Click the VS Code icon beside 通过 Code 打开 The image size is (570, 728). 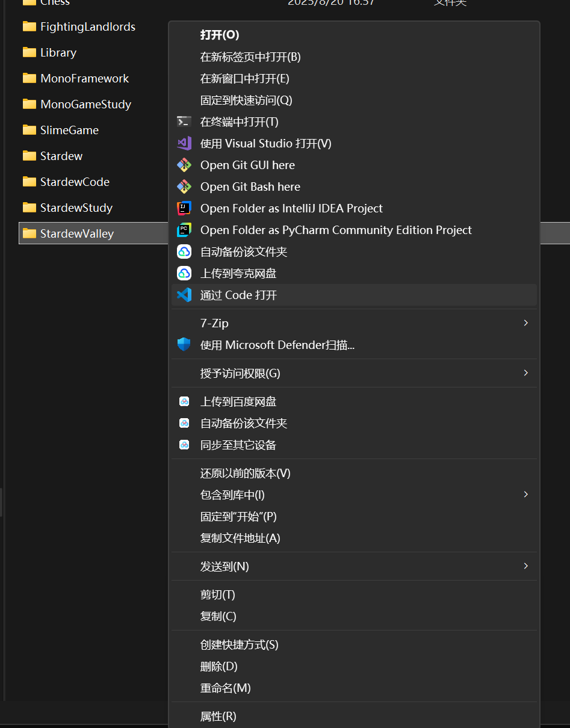(x=184, y=295)
